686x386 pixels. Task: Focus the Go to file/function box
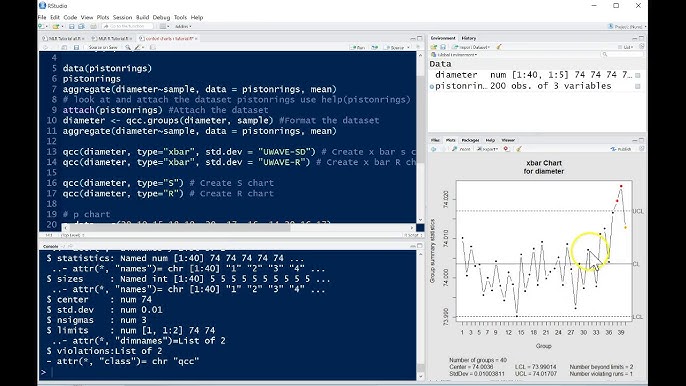coord(127,26)
